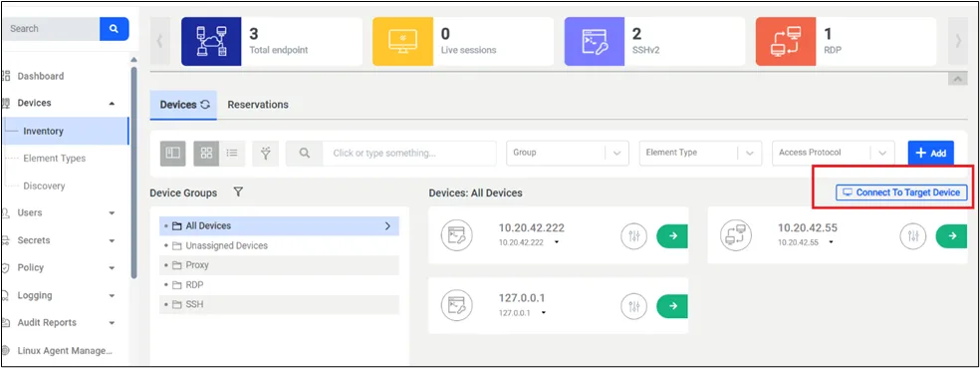Click the Live sessions monitor icon
Image resolution: width=980 pixels, height=368 pixels.
click(402, 41)
